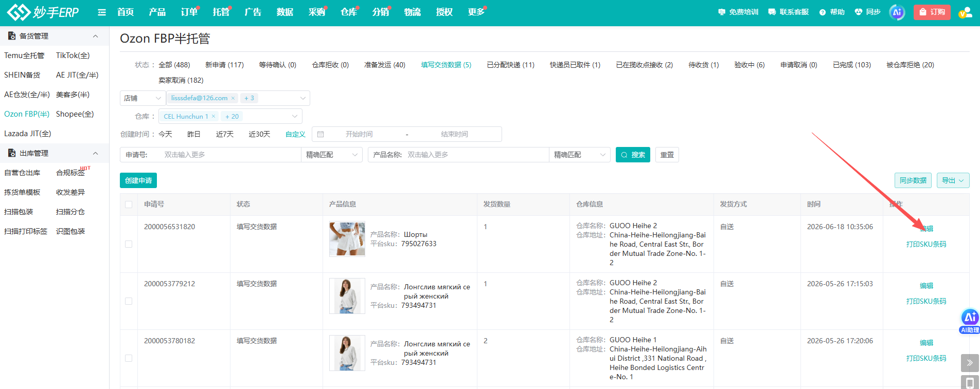Viewport: 980px width, 389px height.
Task: Open the 仓库 top menu item
Action: click(348, 12)
